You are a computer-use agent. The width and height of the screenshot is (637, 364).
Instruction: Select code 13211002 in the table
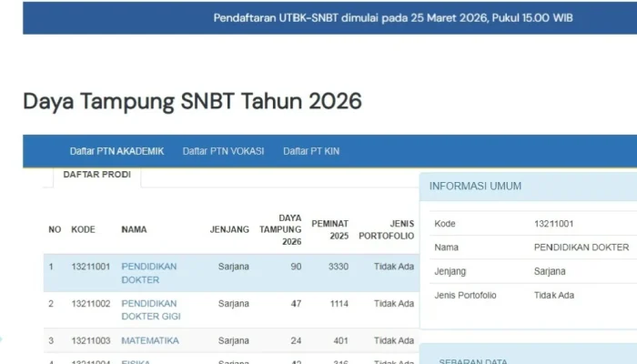(x=91, y=303)
